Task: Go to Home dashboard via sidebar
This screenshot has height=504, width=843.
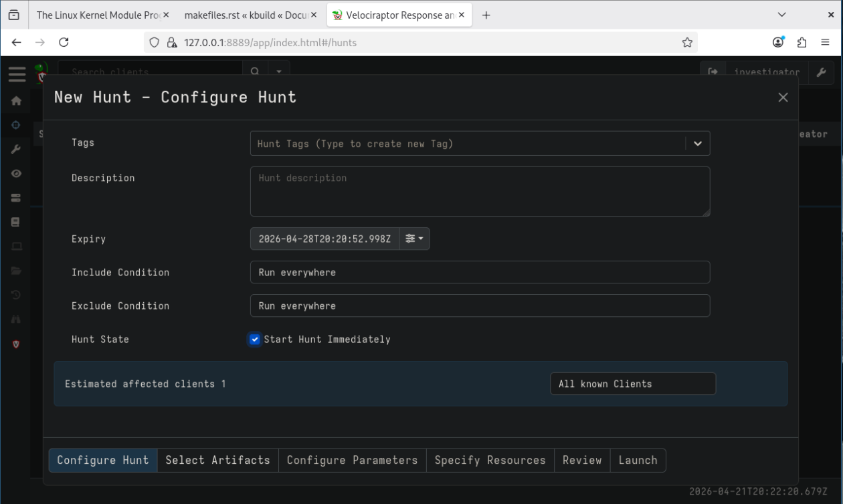Action: point(17,102)
